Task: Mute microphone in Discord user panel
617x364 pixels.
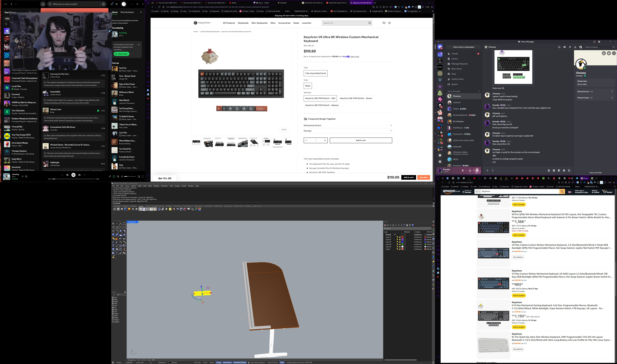Action: pyautogui.click(x=463, y=170)
